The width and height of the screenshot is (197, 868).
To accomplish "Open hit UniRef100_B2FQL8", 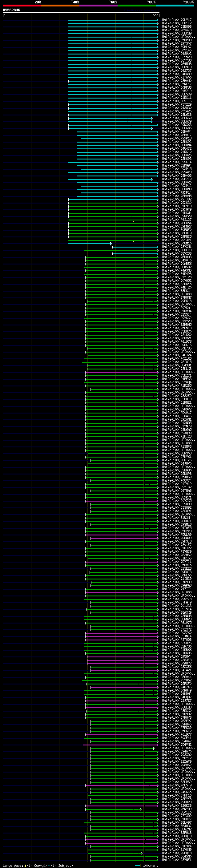I will [177, 833].
